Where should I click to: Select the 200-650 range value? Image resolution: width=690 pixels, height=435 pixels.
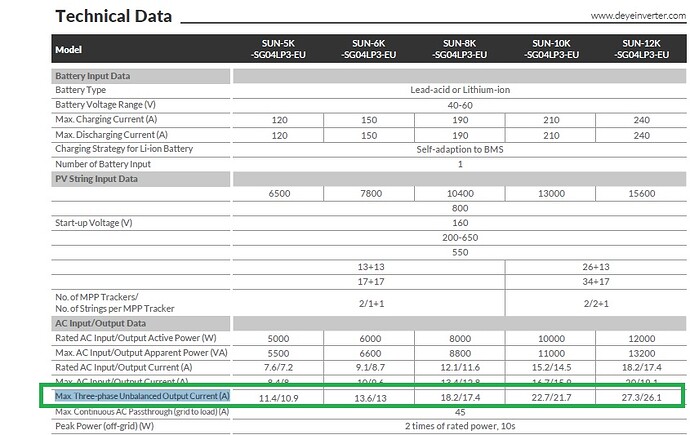point(460,238)
